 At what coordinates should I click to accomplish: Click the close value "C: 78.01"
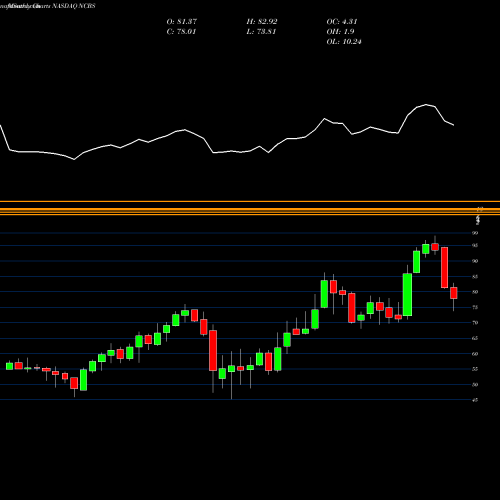(x=181, y=32)
